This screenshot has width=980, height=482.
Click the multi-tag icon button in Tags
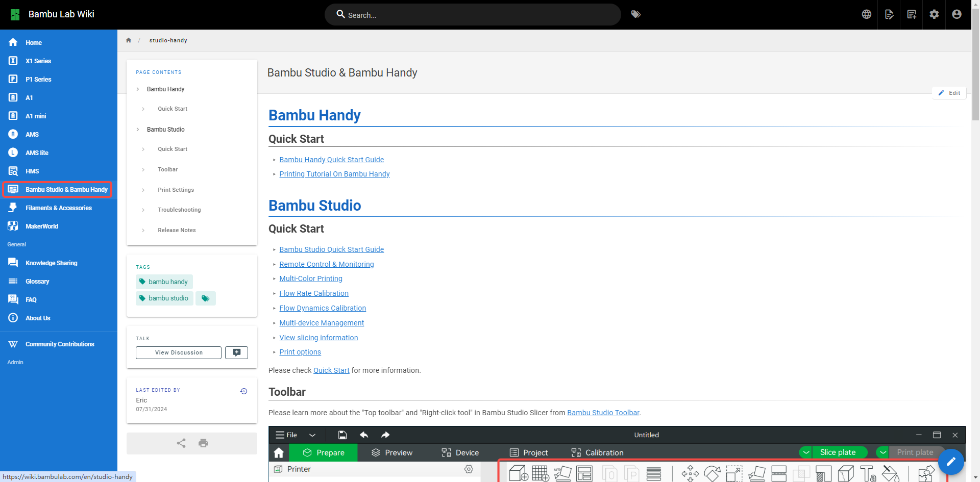206,298
